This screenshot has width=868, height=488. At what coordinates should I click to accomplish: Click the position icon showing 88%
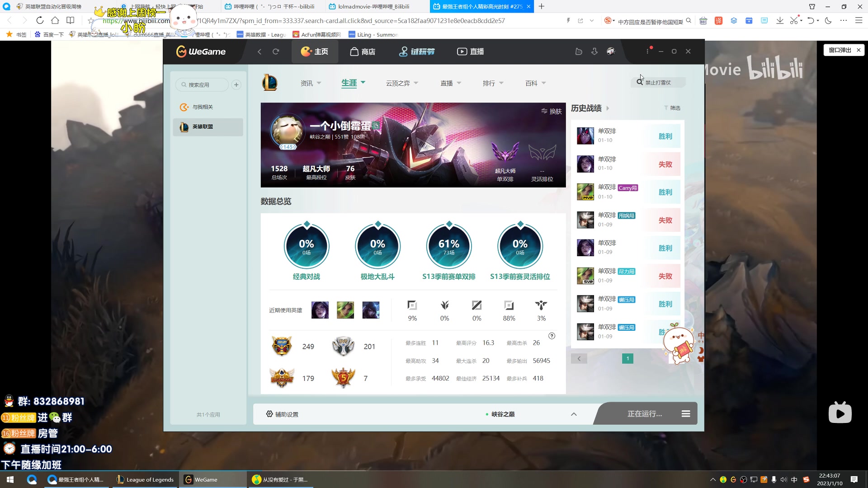pyautogui.click(x=509, y=305)
